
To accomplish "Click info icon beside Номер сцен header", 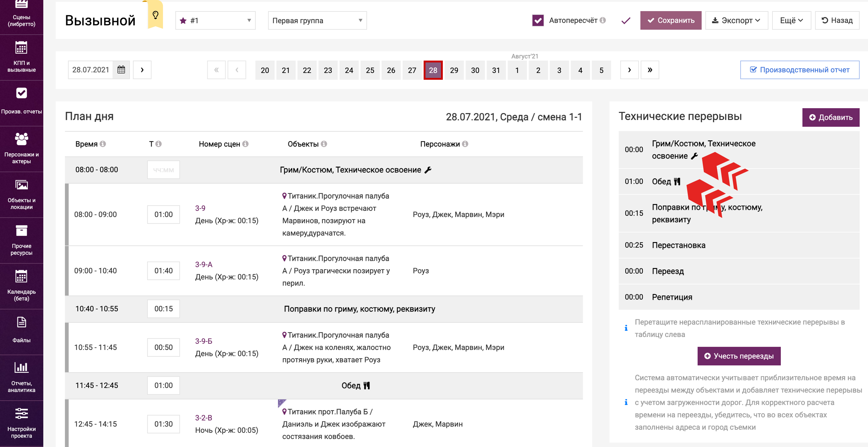I will click(x=245, y=144).
